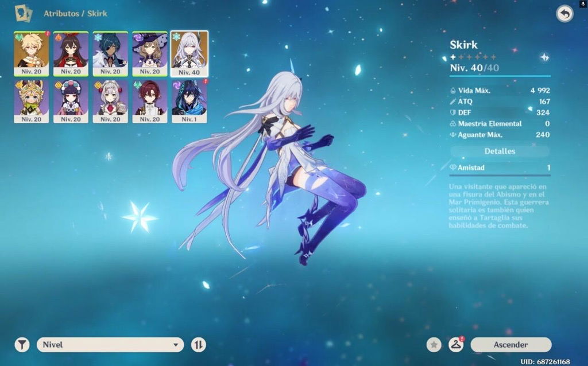Select the red-haired Anemo character portrait
Image resolution: width=588 pixels, height=366 pixels.
tap(150, 102)
